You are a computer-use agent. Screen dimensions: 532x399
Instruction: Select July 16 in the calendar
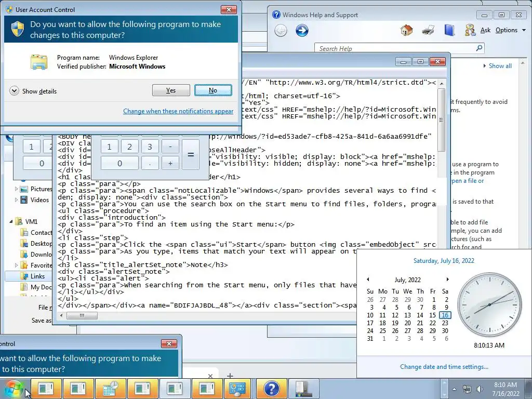pyautogui.click(x=445, y=315)
